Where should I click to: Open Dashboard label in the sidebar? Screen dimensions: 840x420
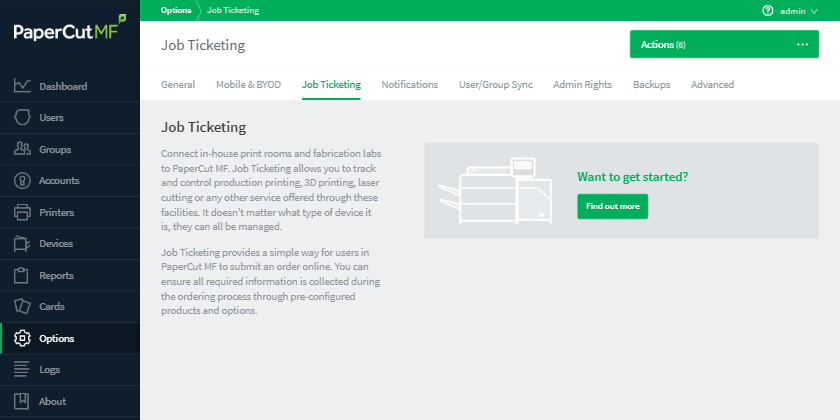click(63, 86)
